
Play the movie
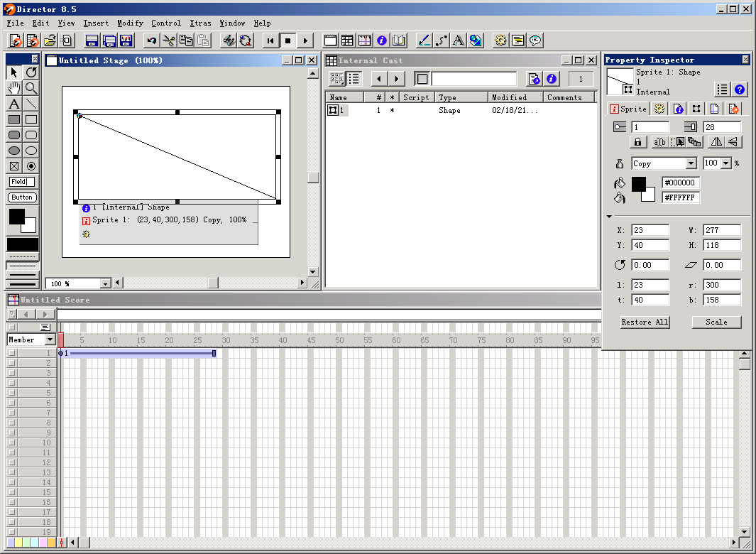(x=305, y=40)
